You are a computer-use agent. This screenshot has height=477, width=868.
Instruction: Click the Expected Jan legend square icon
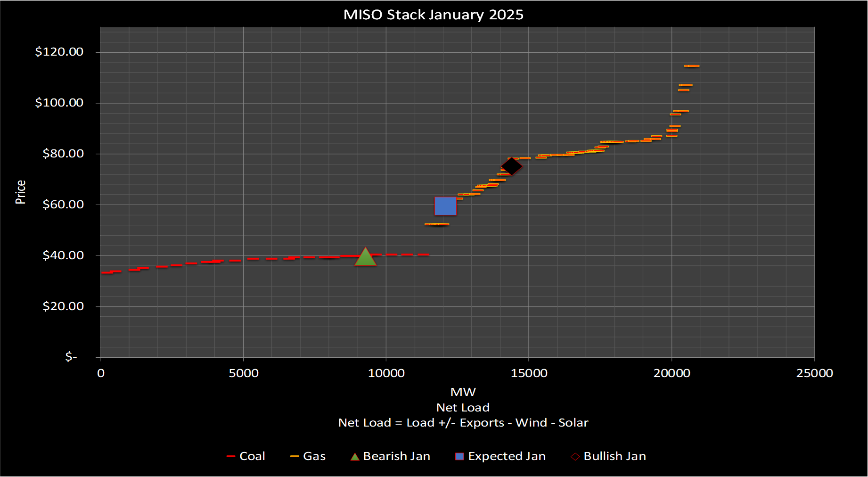point(459,457)
